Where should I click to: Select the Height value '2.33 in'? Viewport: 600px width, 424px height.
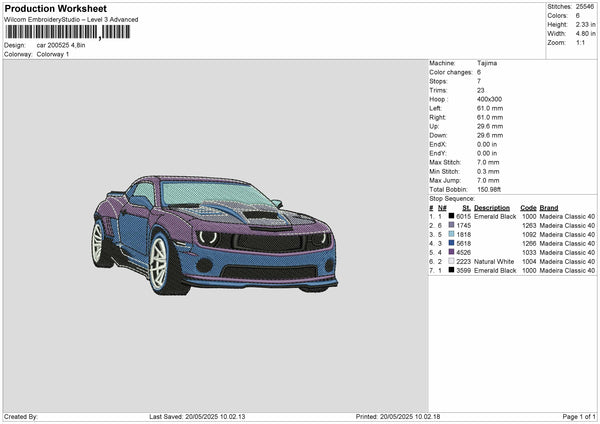tap(585, 24)
